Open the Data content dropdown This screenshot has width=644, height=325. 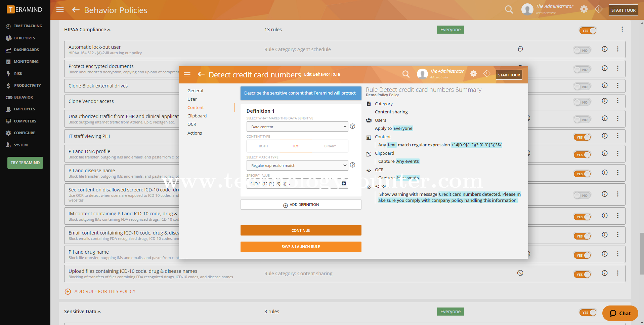pyautogui.click(x=297, y=127)
